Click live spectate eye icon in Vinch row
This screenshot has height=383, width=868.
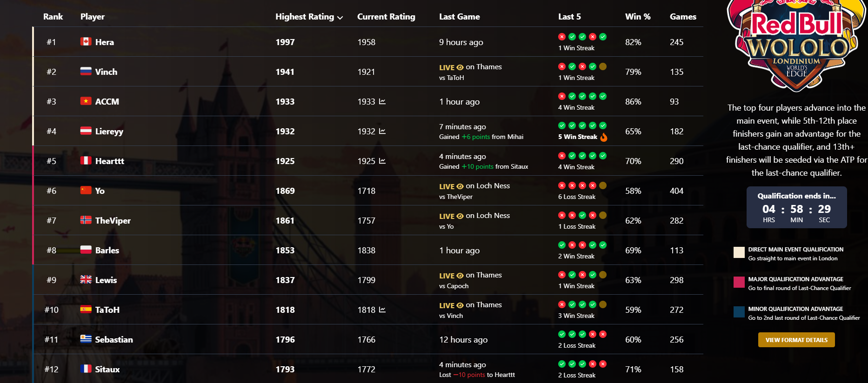click(460, 67)
